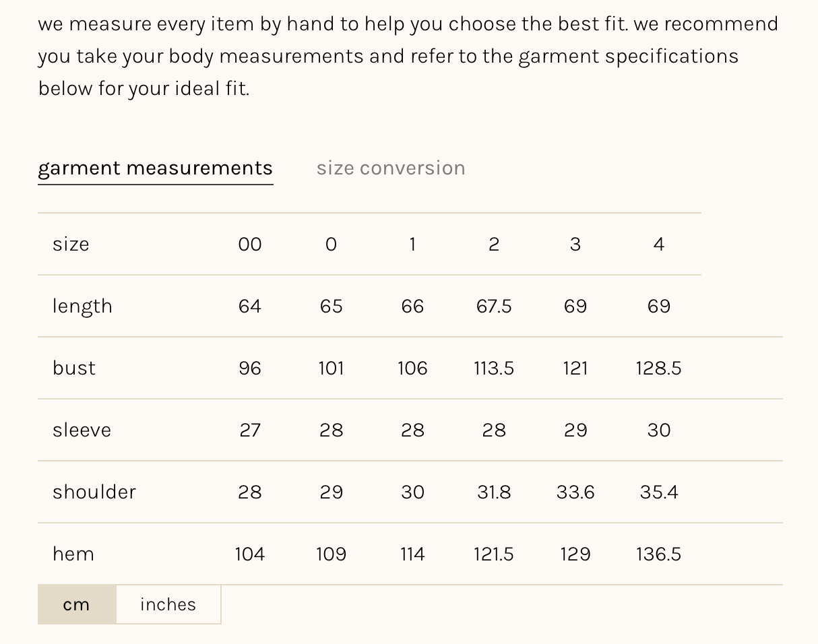Click the size 1 column header
The image size is (818, 644).
pos(412,244)
